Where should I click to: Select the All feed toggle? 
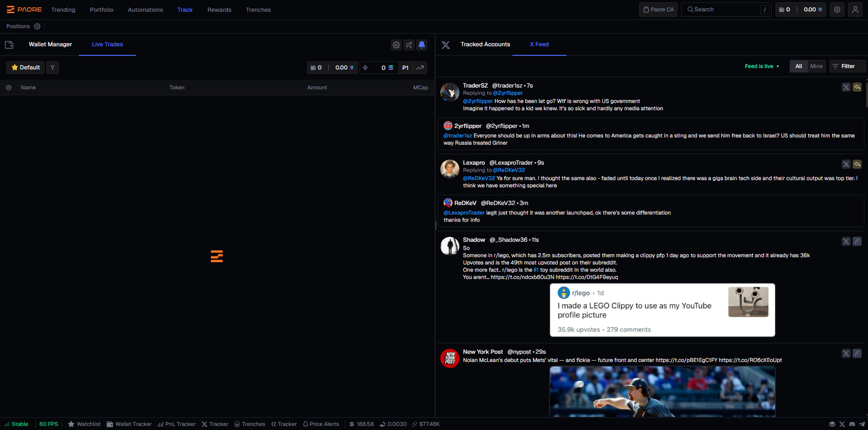click(799, 66)
